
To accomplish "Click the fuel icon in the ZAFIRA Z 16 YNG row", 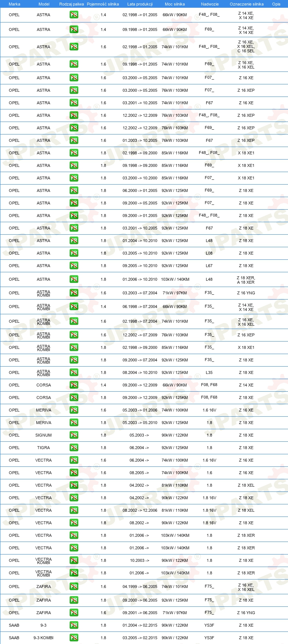I will pos(74,613).
